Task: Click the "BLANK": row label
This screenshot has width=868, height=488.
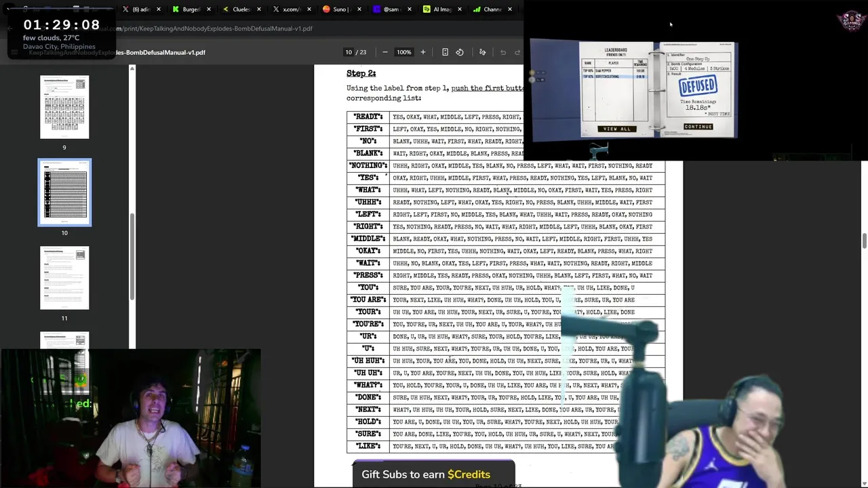Action: [368, 153]
